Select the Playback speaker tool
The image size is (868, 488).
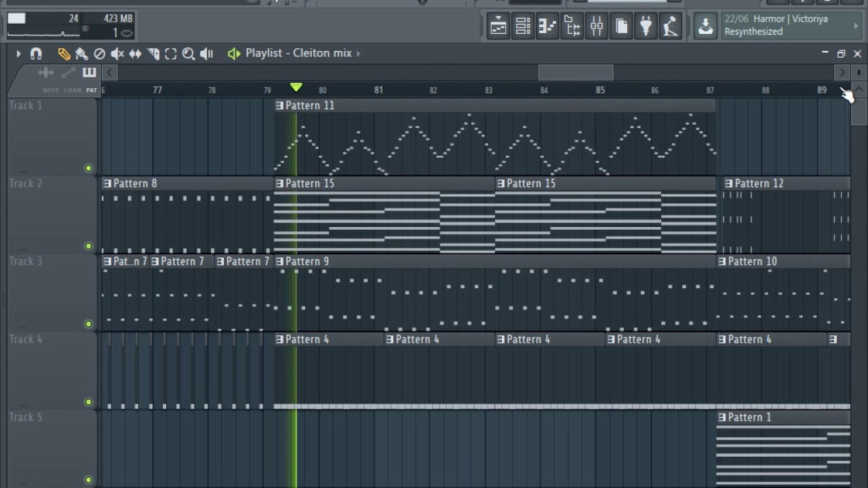coord(207,54)
